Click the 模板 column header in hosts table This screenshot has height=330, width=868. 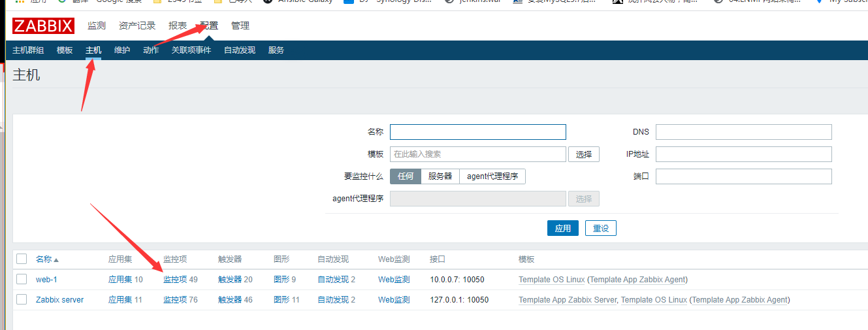[x=526, y=259]
